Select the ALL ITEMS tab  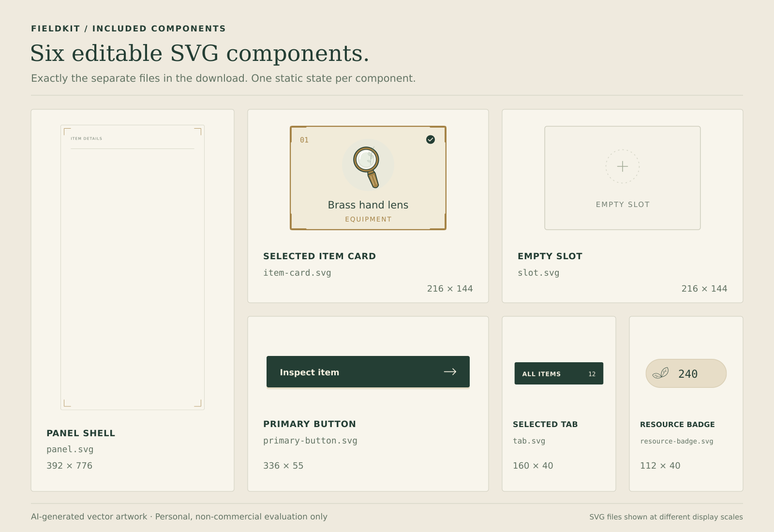(x=559, y=373)
